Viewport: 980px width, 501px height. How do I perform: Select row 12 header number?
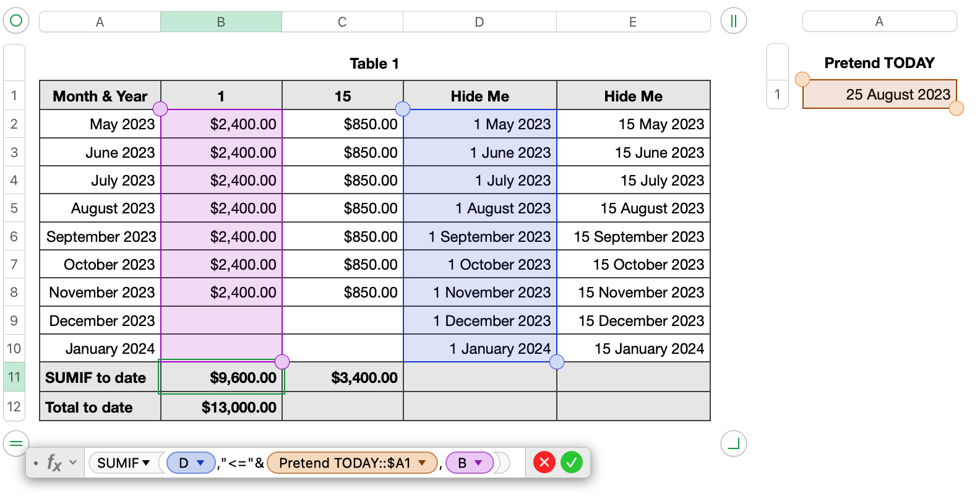pyautogui.click(x=14, y=407)
